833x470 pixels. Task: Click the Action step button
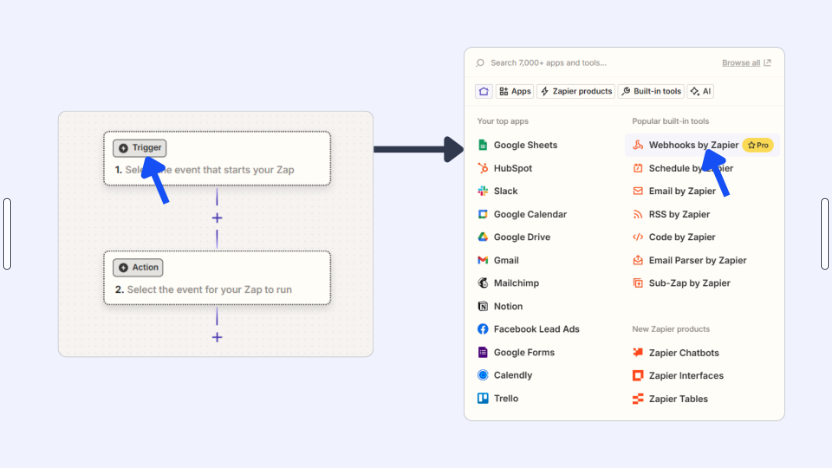(x=138, y=267)
